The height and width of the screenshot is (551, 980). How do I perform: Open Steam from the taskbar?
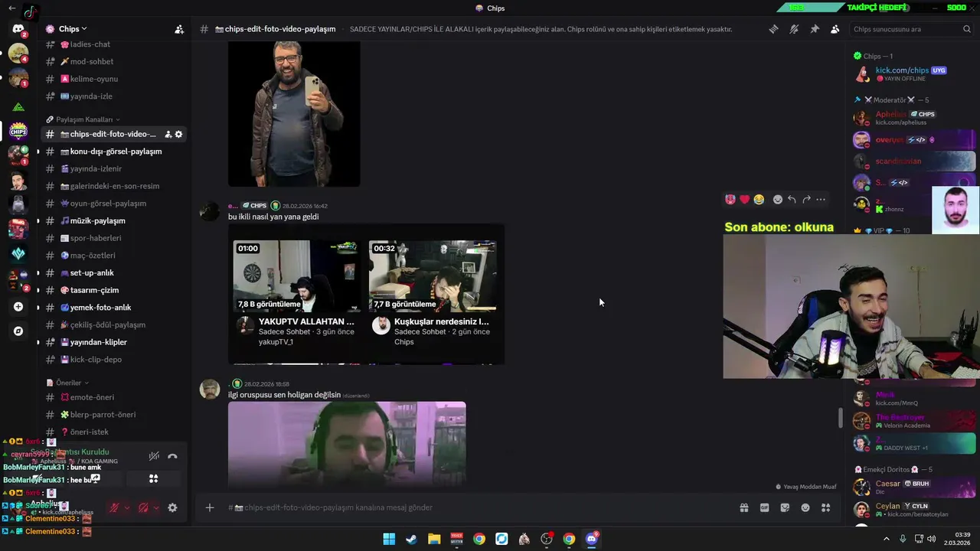click(x=411, y=539)
